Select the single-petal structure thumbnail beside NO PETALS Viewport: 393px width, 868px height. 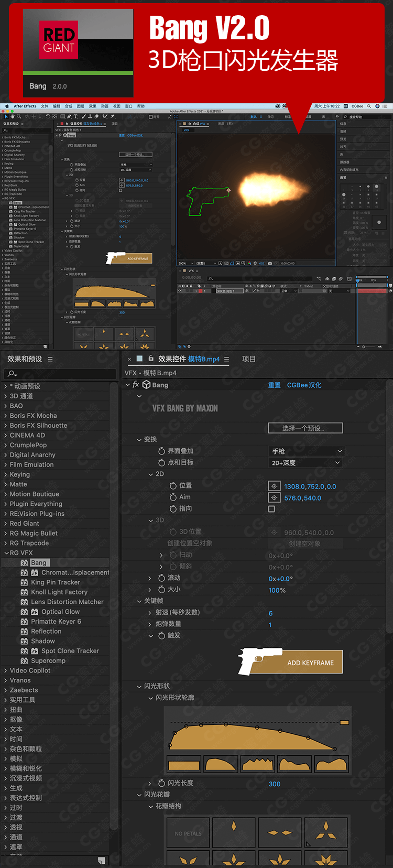tap(234, 833)
